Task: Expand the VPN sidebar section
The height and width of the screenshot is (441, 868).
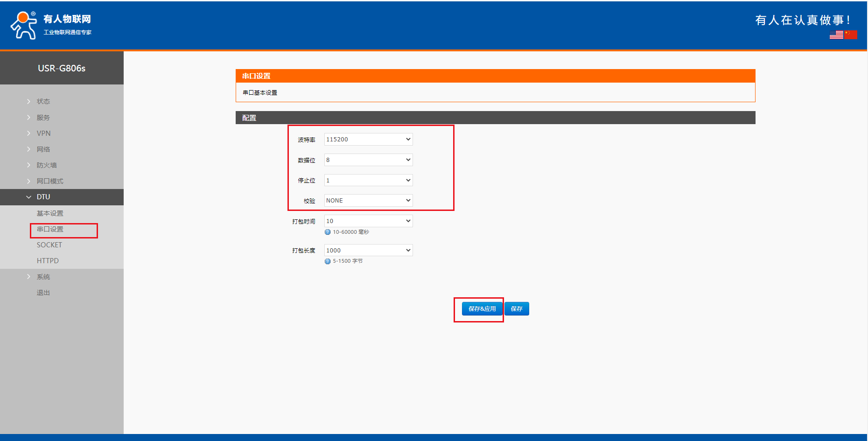Action: (x=43, y=133)
